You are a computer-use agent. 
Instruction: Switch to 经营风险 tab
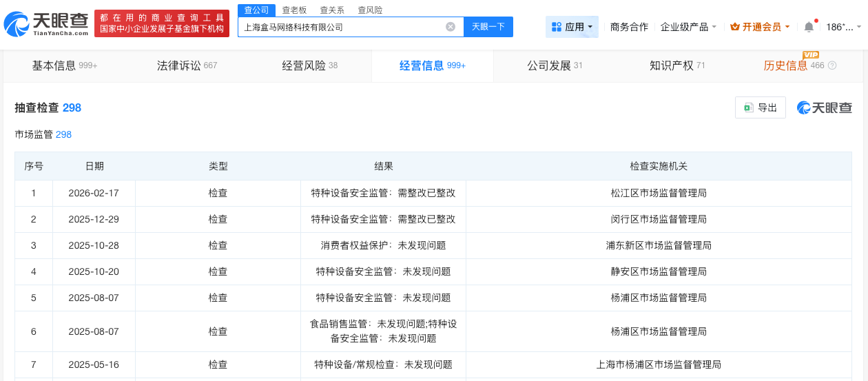310,66
